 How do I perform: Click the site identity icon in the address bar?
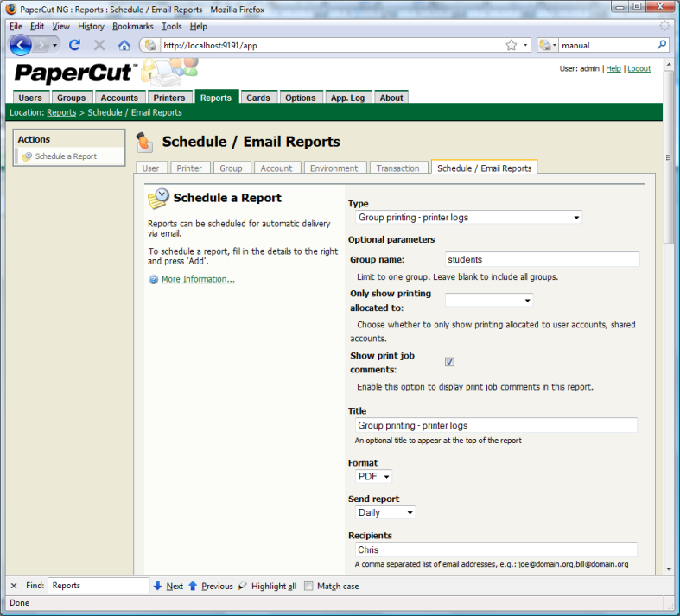[x=150, y=45]
